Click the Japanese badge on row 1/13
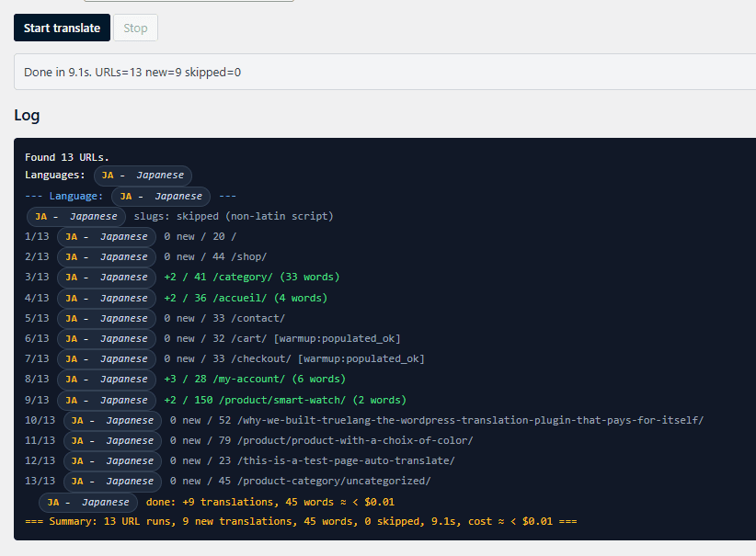 (x=107, y=236)
